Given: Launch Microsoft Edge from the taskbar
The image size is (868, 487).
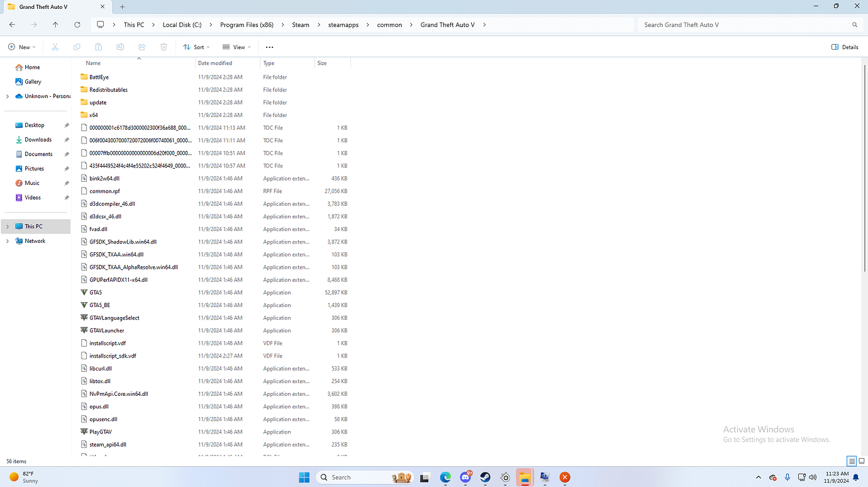Looking at the screenshot, I should pos(445,477).
